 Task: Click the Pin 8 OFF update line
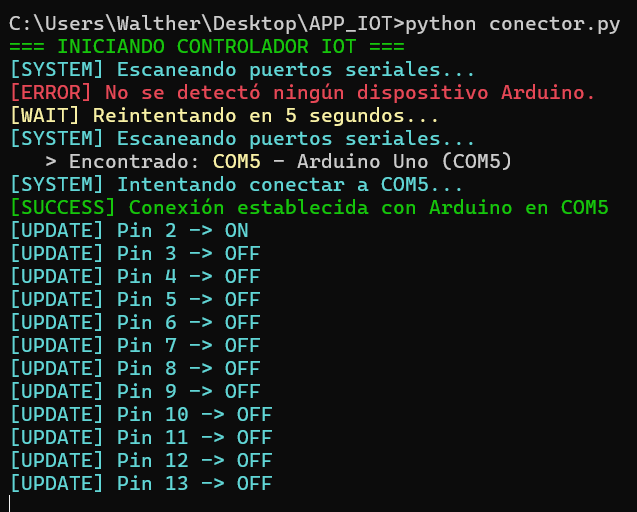click(135, 369)
